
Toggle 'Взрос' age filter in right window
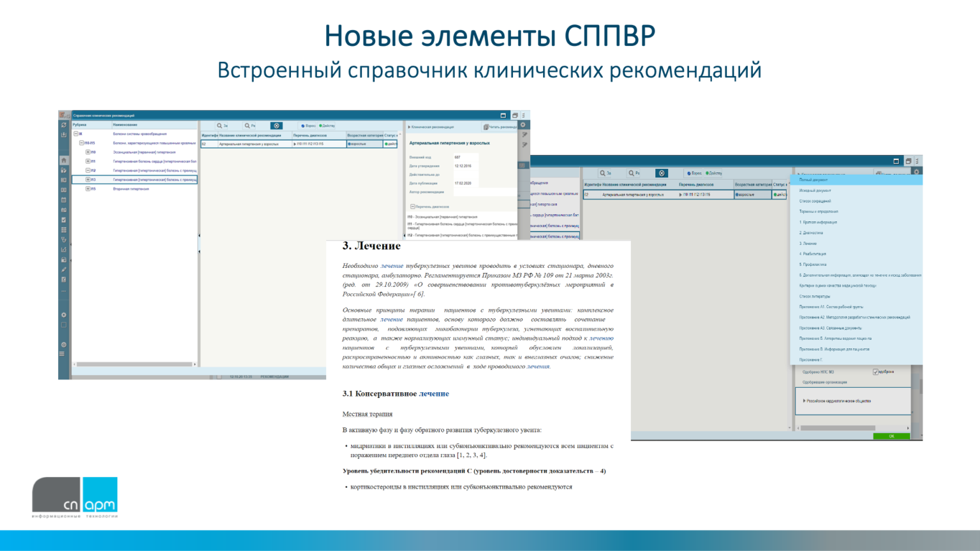pos(693,173)
